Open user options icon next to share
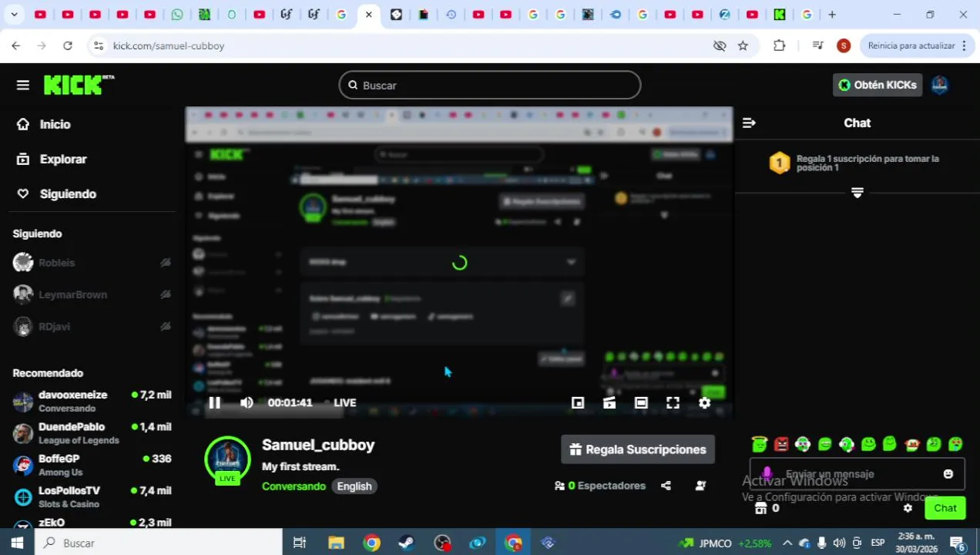The image size is (980, 555). (700, 486)
